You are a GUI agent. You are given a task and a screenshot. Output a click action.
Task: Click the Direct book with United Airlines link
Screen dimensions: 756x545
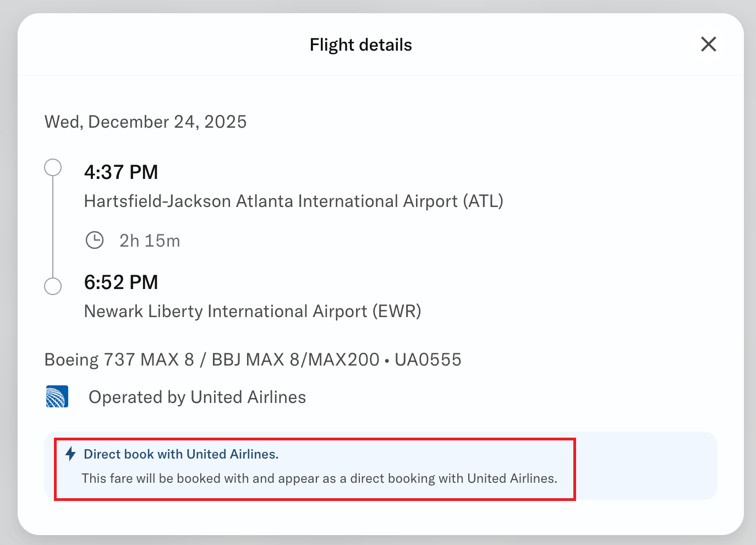[181, 454]
